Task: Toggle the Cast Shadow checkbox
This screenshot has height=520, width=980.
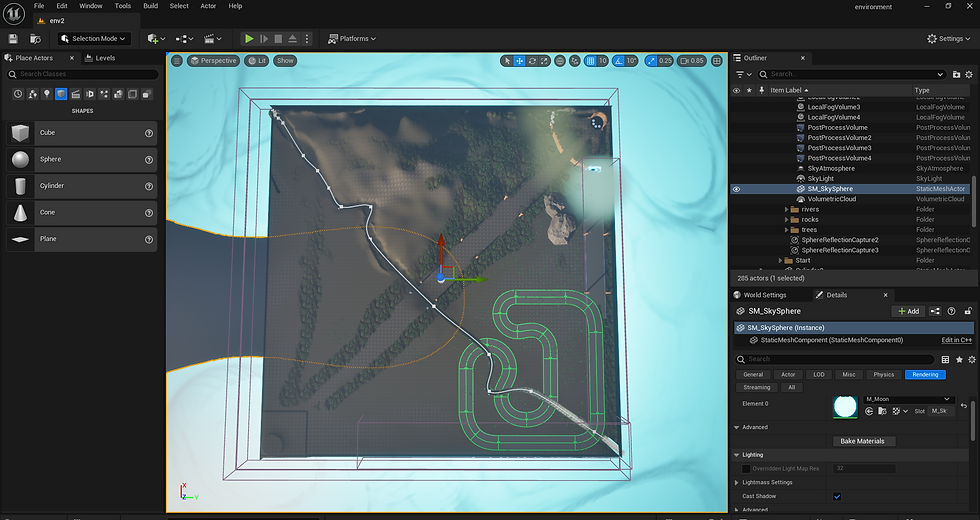Action: click(x=837, y=496)
